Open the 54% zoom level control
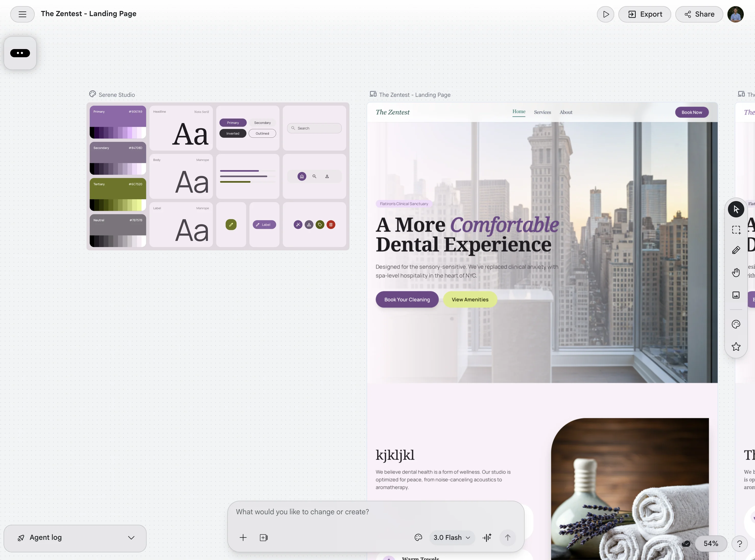The height and width of the screenshot is (560, 755). point(711,543)
